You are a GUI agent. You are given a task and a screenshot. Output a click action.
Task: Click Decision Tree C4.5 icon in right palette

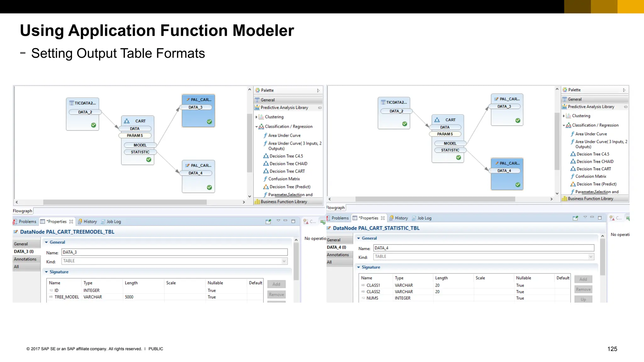coord(573,154)
